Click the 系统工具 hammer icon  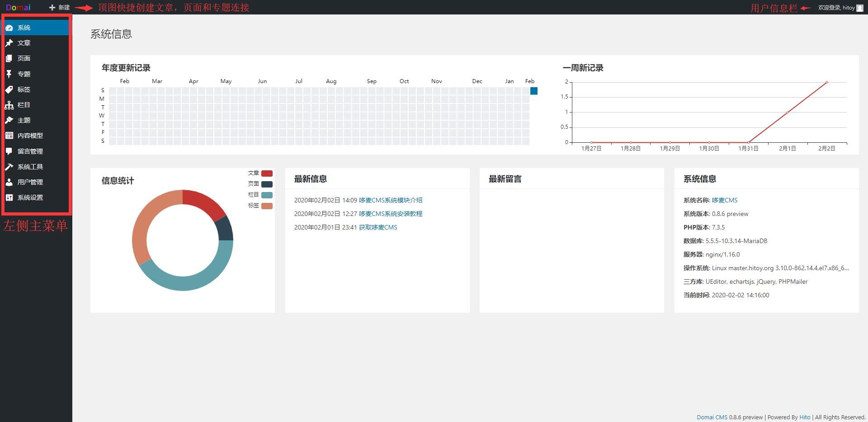pos(9,167)
